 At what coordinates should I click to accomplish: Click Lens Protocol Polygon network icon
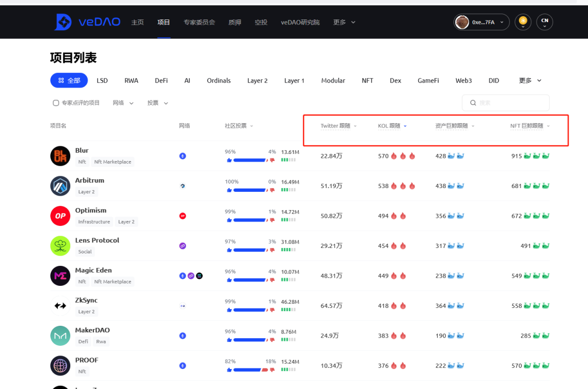183,246
